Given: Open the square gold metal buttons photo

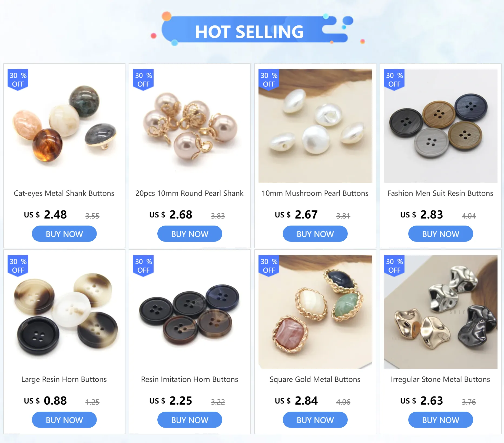Looking at the screenshot, I should click(315, 312).
